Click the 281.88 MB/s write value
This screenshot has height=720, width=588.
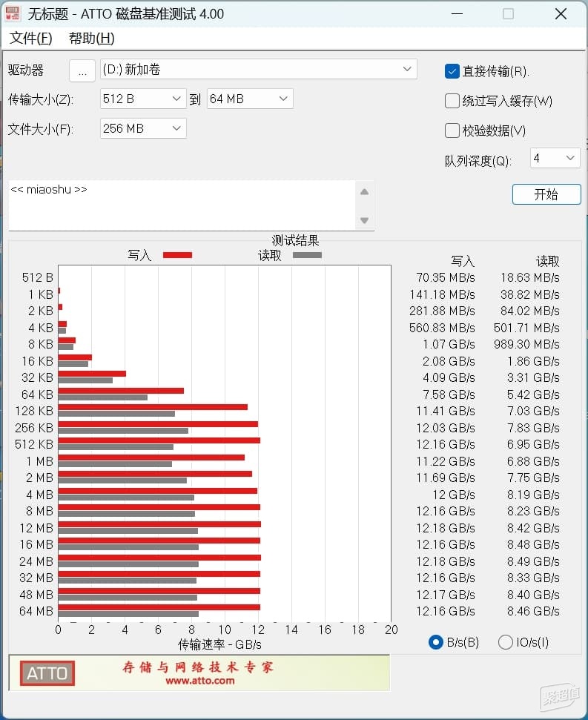(442, 311)
